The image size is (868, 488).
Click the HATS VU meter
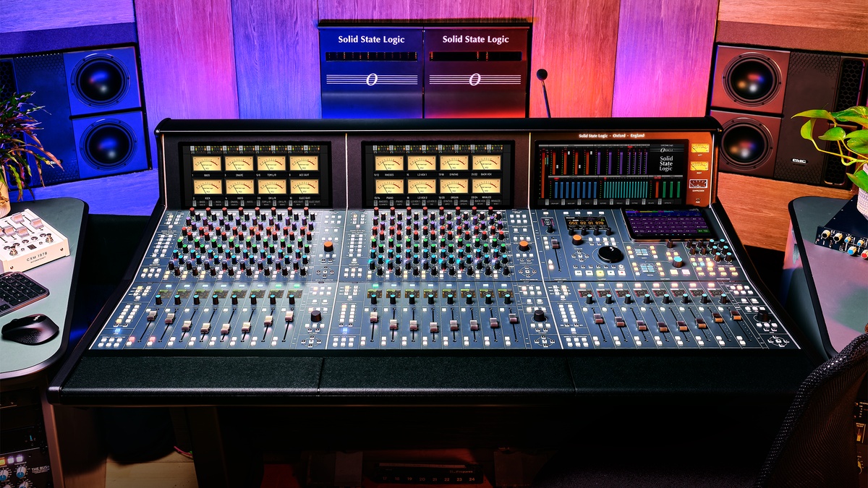[x=239, y=187]
